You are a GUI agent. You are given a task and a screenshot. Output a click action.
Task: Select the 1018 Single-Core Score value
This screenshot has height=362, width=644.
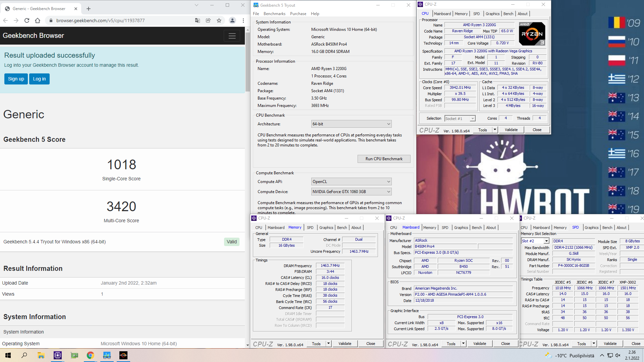(121, 165)
